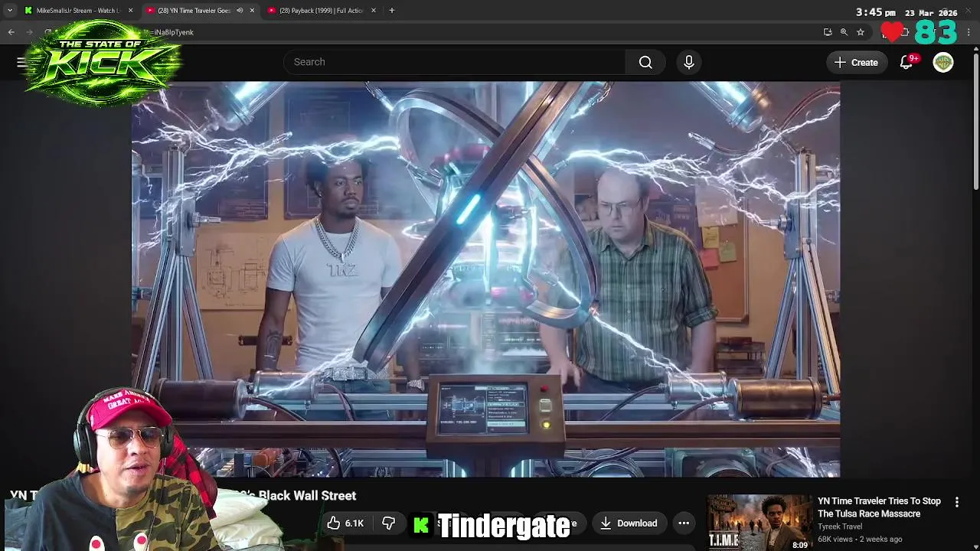Start voice search with microphone icon
The image size is (980, 551).
[689, 62]
